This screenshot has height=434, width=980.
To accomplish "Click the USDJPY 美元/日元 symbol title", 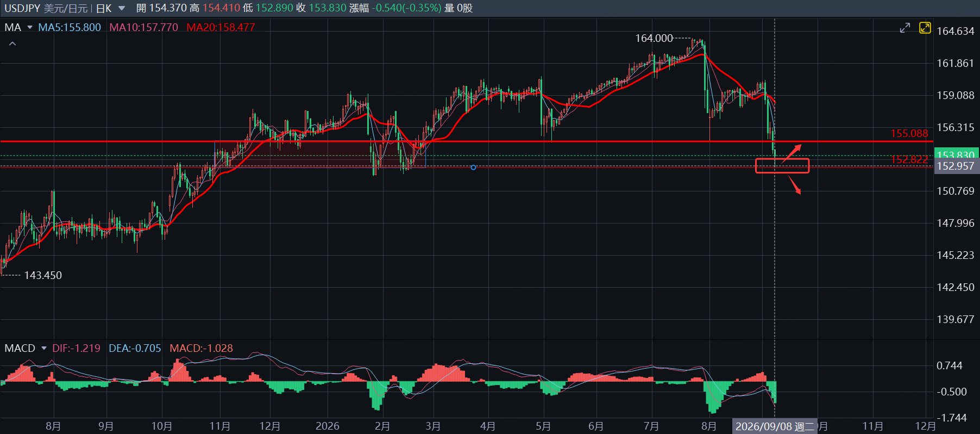I will click(x=46, y=8).
